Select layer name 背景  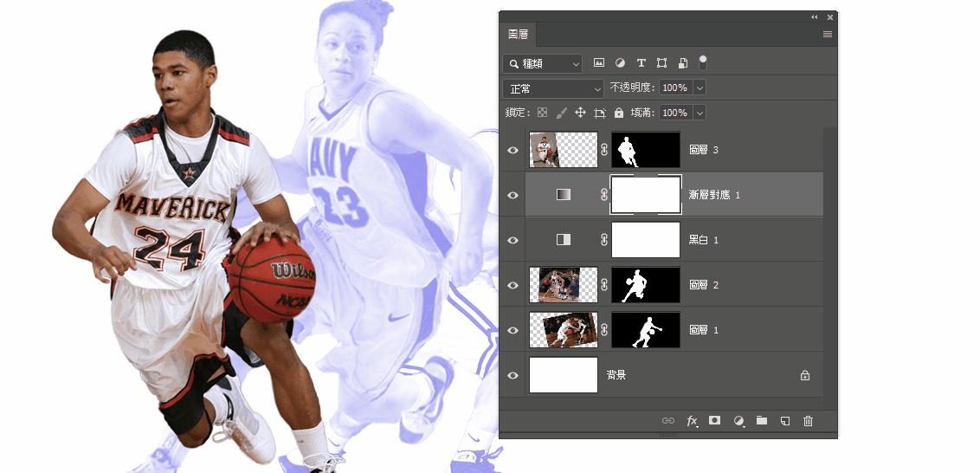[616, 375]
